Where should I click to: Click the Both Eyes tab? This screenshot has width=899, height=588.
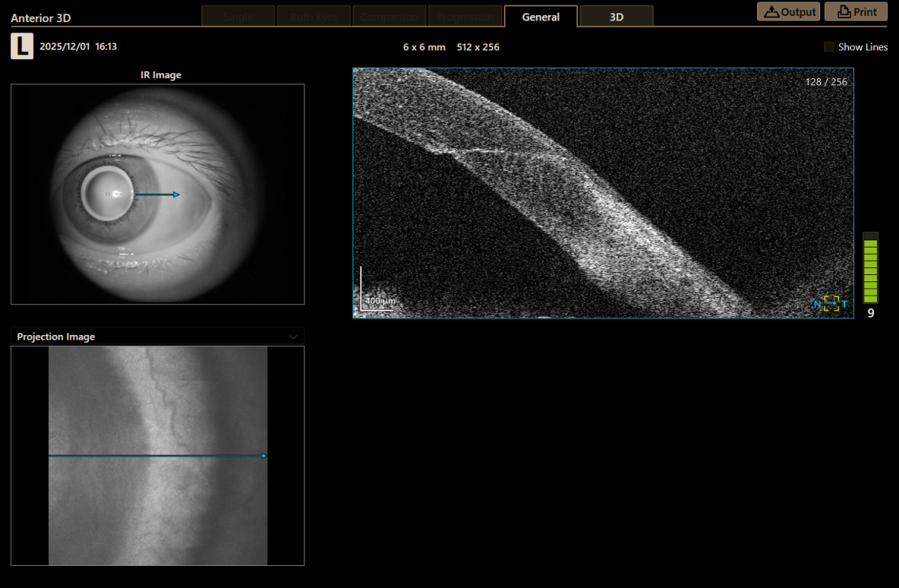[x=313, y=15]
